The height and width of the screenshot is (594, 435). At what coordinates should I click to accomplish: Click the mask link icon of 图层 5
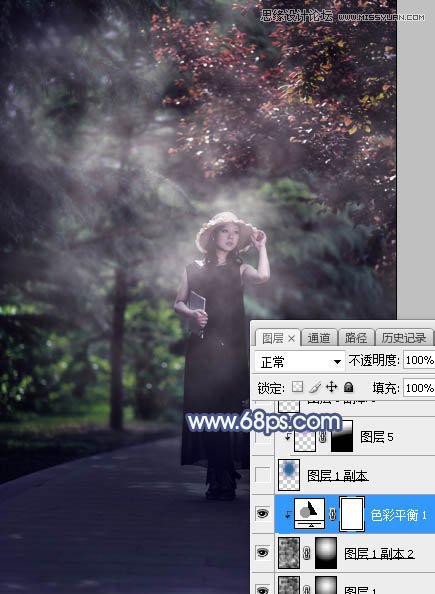point(322,438)
